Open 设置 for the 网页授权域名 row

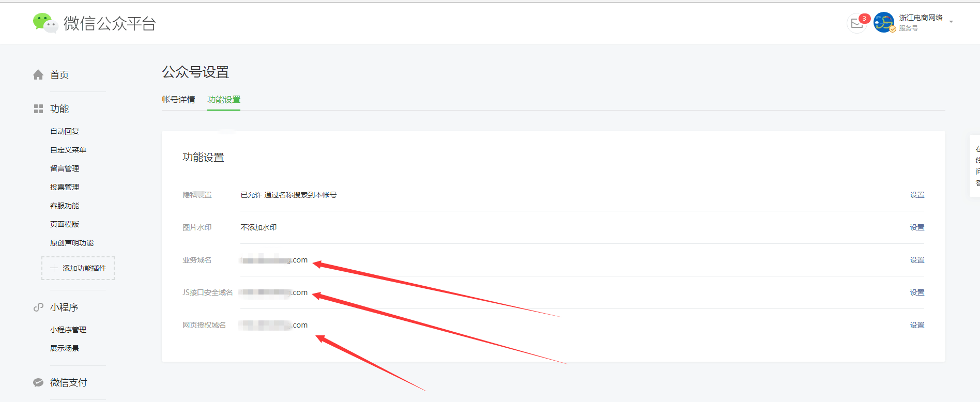tap(917, 325)
